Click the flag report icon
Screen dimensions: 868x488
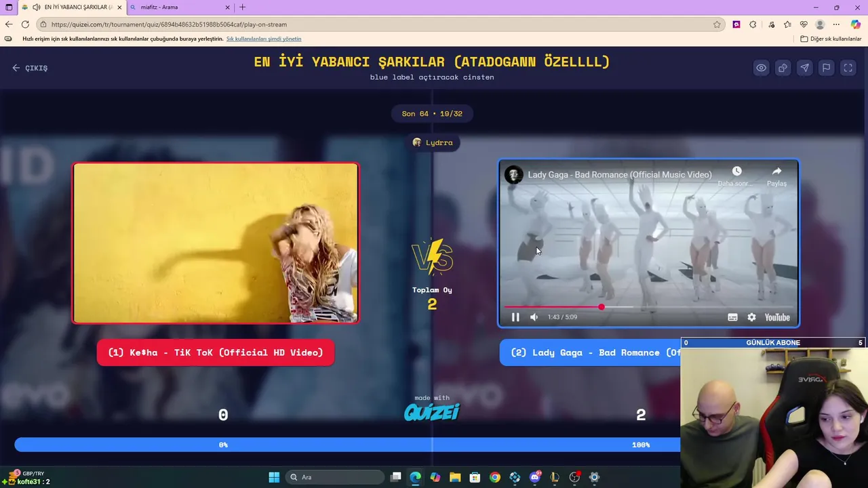tap(827, 68)
